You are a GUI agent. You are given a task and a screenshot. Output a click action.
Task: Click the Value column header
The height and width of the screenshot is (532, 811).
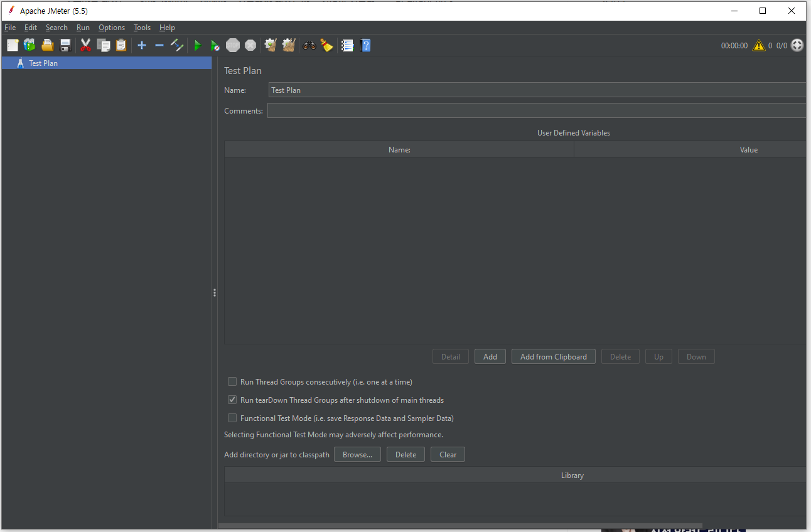pyautogui.click(x=690, y=150)
